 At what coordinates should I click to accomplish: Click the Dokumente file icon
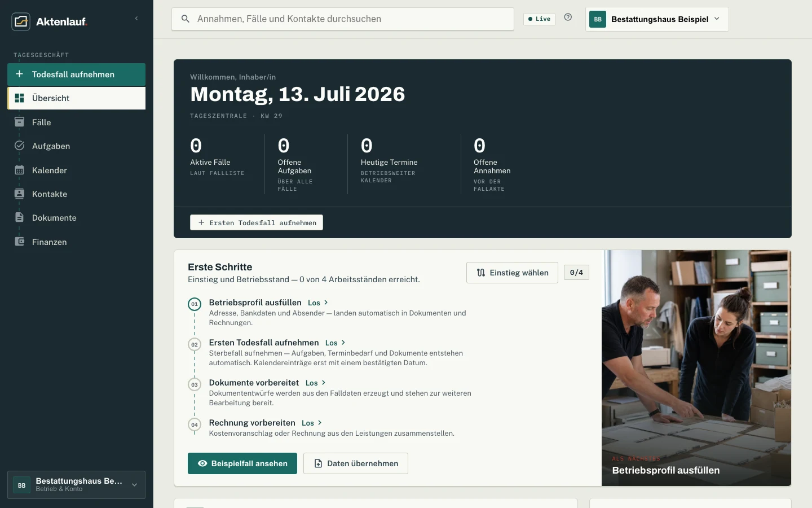click(19, 217)
